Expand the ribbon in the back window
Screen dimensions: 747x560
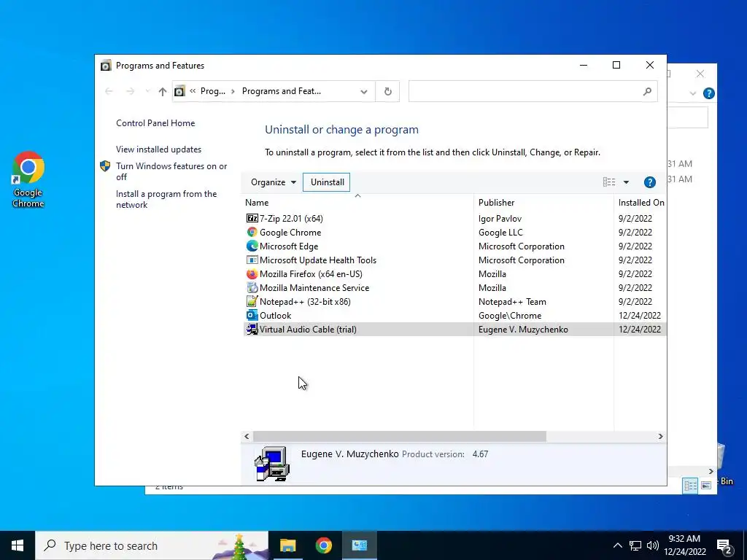tap(693, 93)
